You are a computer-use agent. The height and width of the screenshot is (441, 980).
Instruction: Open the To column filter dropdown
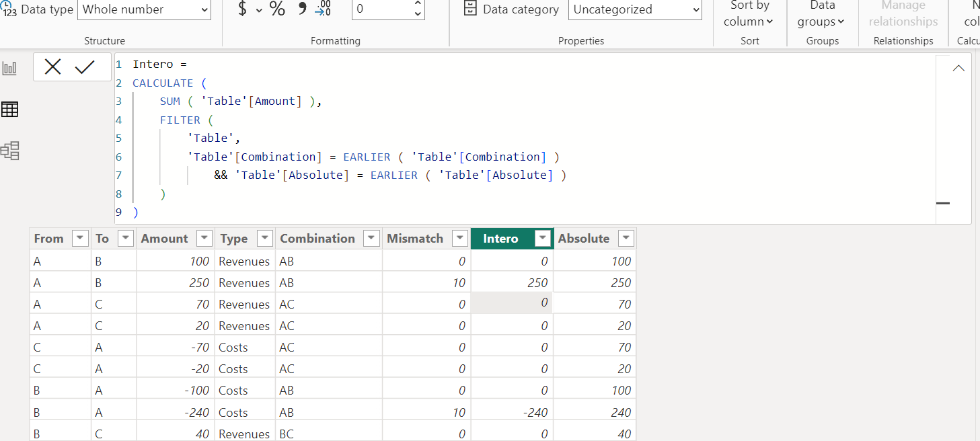click(x=126, y=239)
